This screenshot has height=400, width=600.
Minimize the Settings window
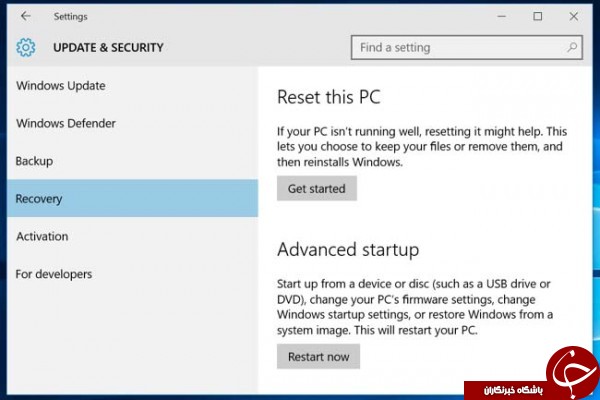[502, 16]
